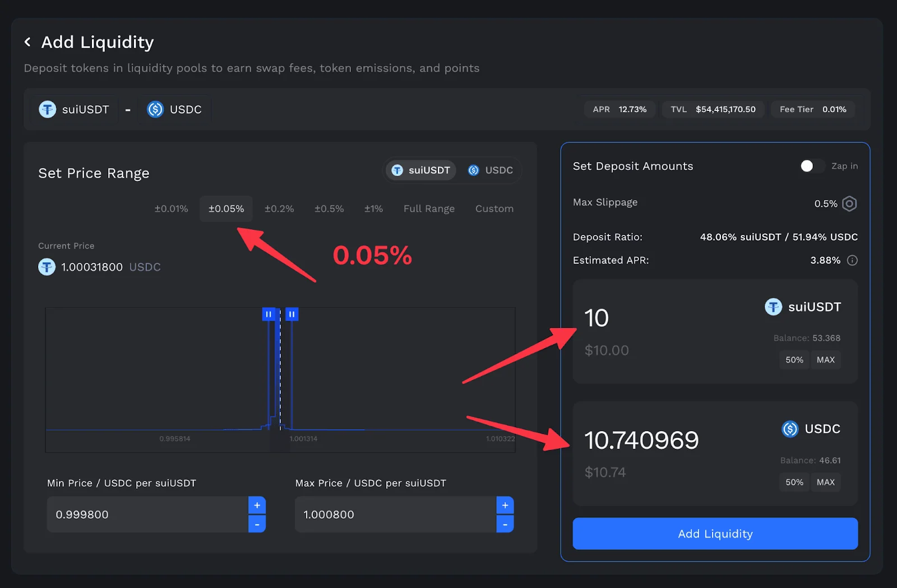
Task: Click the suiUSDT token icon in pair header
Action: pos(47,109)
